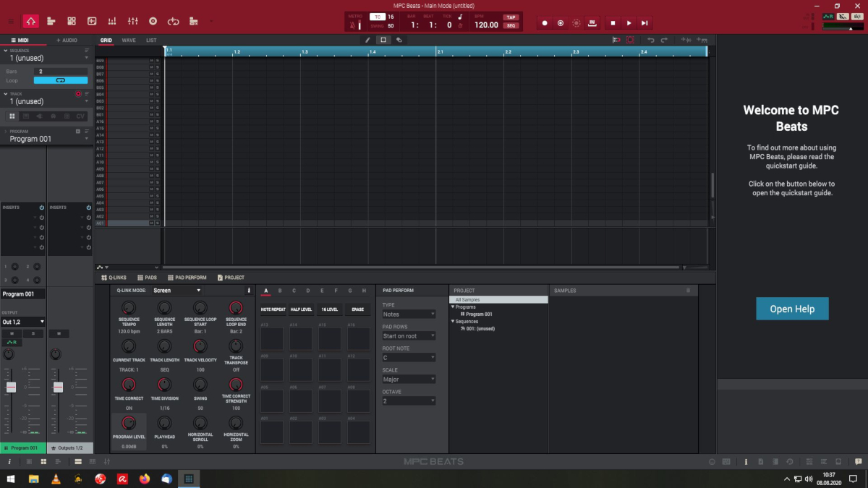Screen dimensions: 868x488
Task: Click the play start button in transport
Action: point(644,23)
